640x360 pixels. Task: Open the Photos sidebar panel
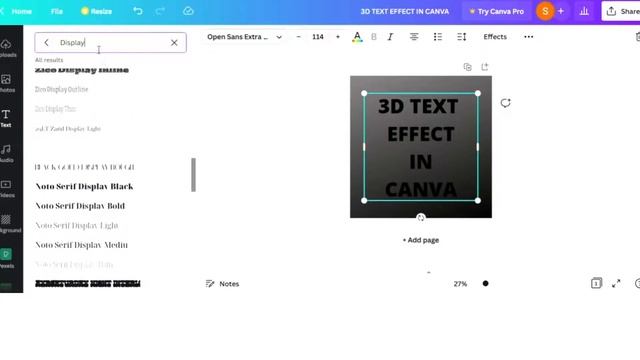(7, 83)
